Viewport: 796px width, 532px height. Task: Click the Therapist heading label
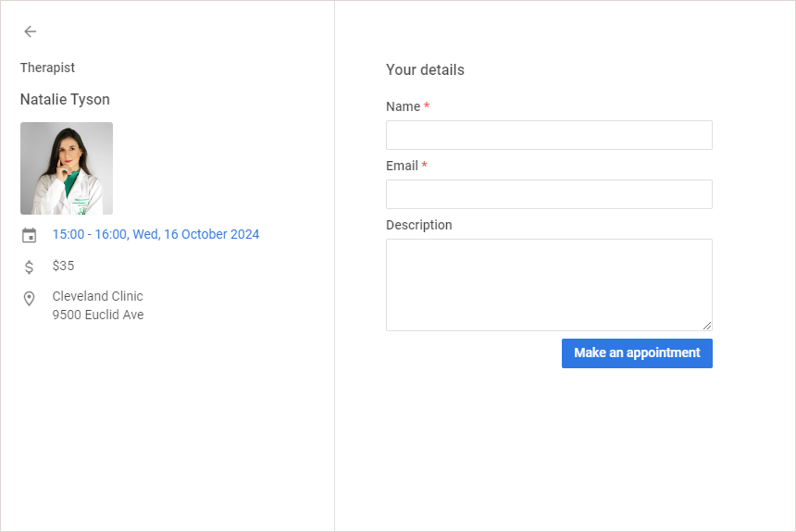[x=47, y=68]
